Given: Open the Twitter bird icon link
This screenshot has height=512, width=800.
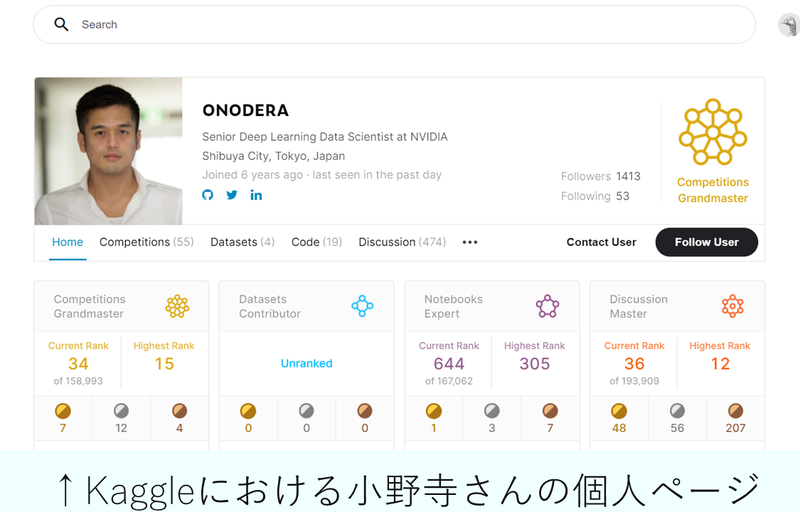Looking at the screenshot, I should tap(232, 195).
